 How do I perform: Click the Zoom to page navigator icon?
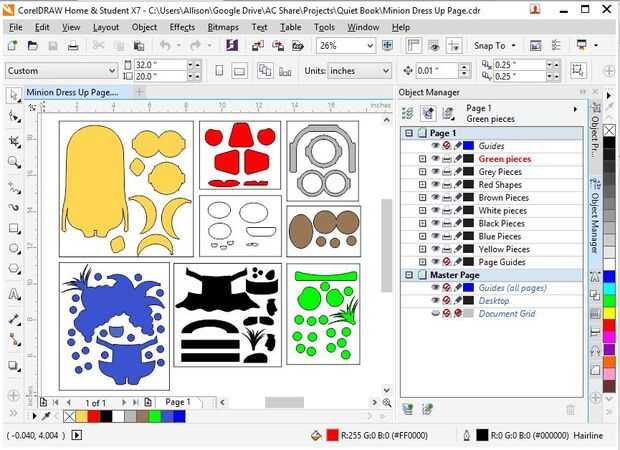pos(387,403)
